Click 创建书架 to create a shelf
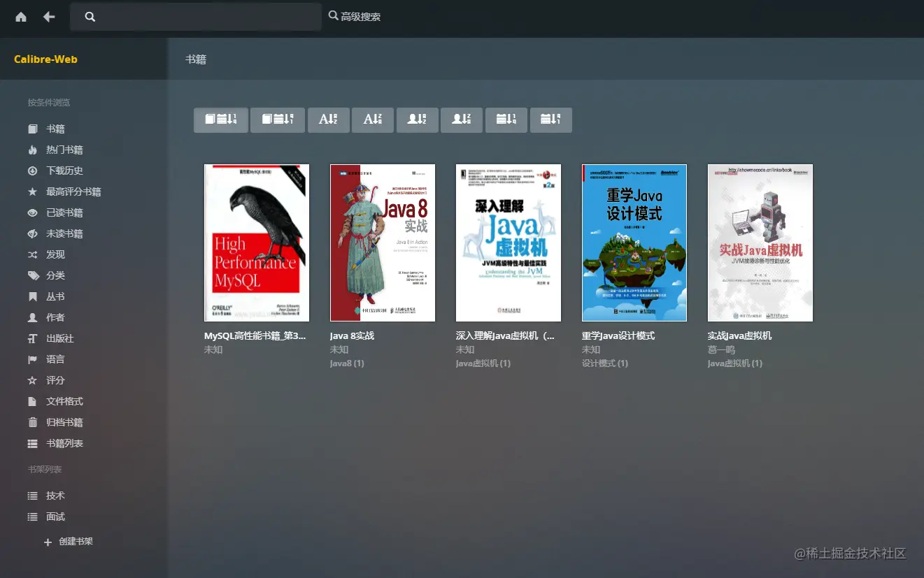 point(68,542)
